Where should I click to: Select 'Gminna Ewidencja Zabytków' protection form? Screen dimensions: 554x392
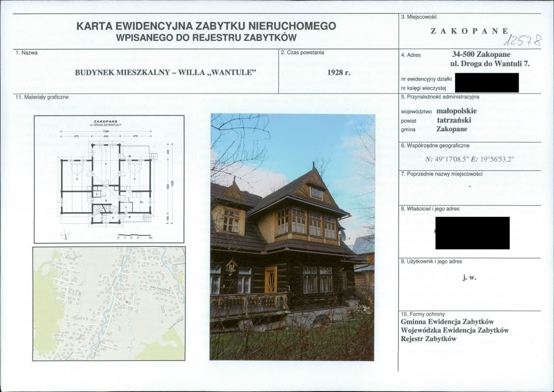click(448, 322)
